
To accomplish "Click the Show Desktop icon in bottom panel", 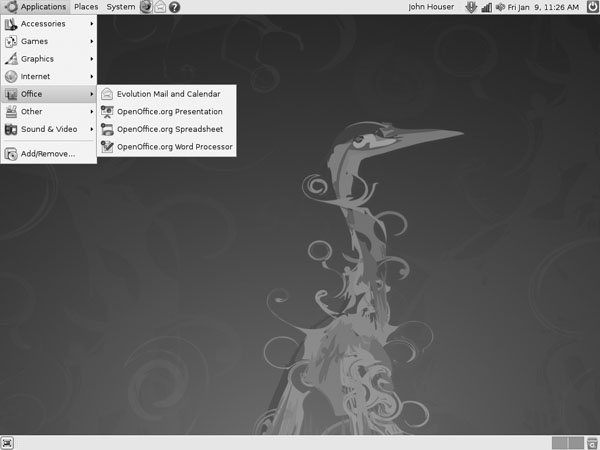I will pyautogui.click(x=8, y=442).
